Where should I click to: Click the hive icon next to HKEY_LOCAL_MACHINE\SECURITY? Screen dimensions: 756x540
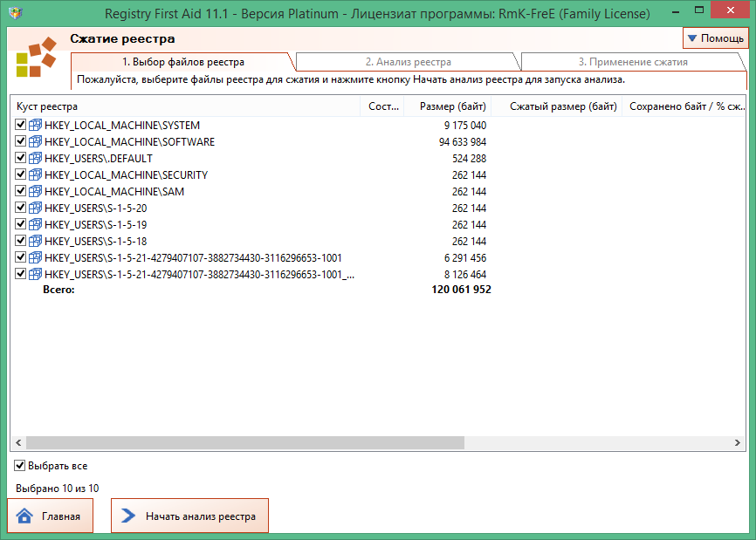tap(35, 174)
